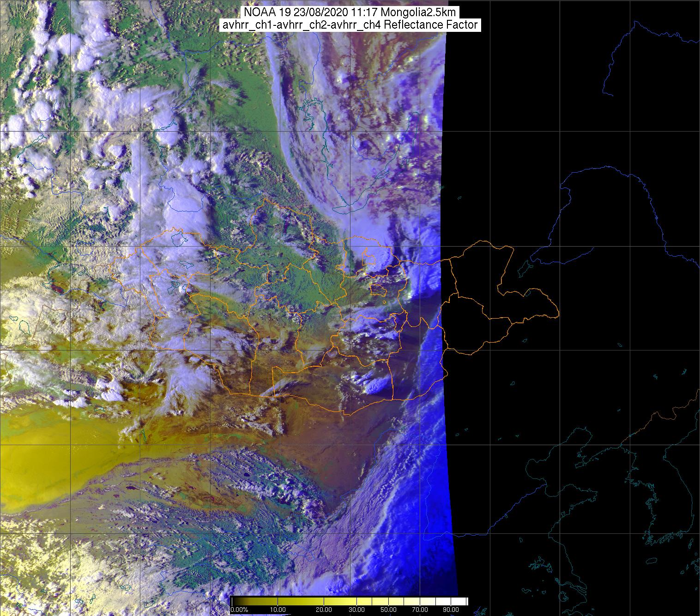Click the title line "NOAA 19 23/08/2020 11:17 Mongolia2.5km"
This screenshot has width=700, height=616.
coord(350,12)
